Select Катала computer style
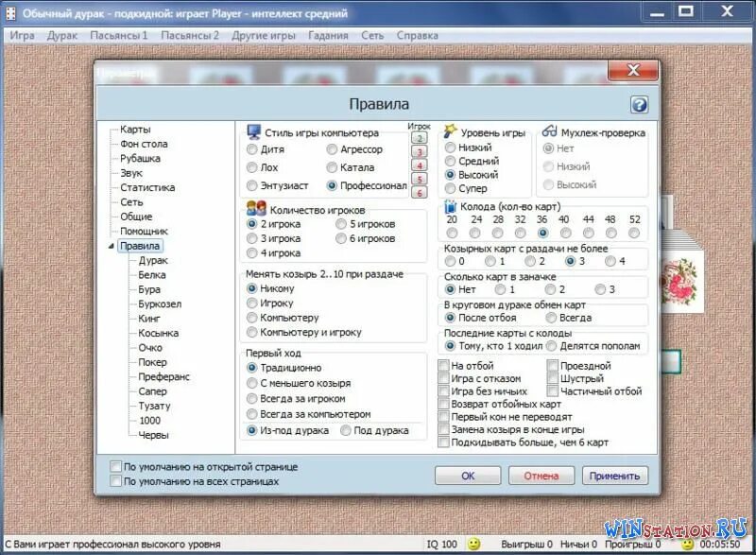Viewport: 756px width, 555px height. tap(351, 167)
